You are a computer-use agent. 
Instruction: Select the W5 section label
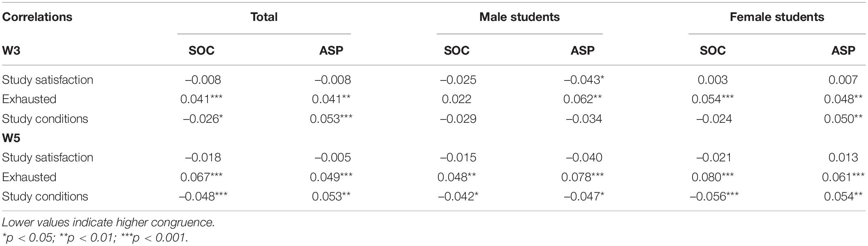click(11, 138)
